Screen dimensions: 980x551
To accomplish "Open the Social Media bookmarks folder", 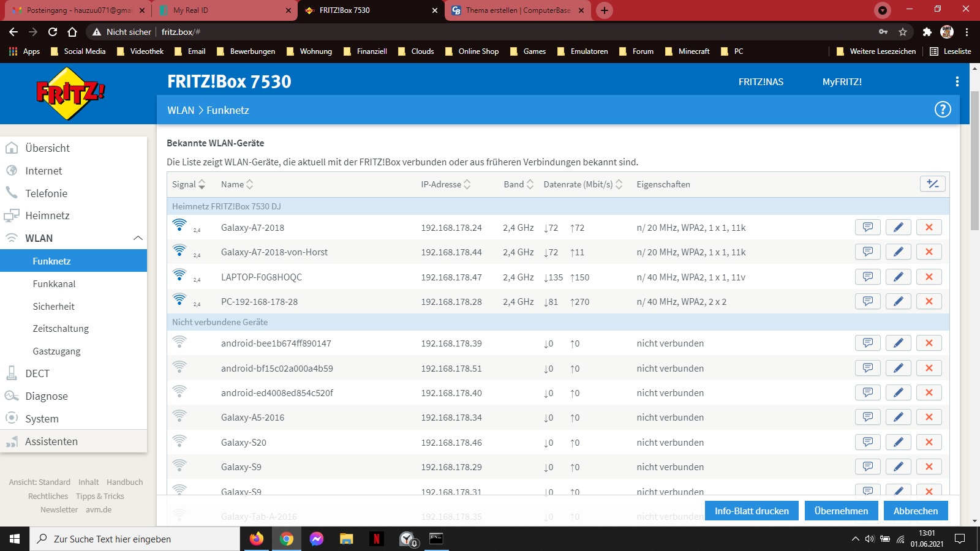I will coord(78,51).
